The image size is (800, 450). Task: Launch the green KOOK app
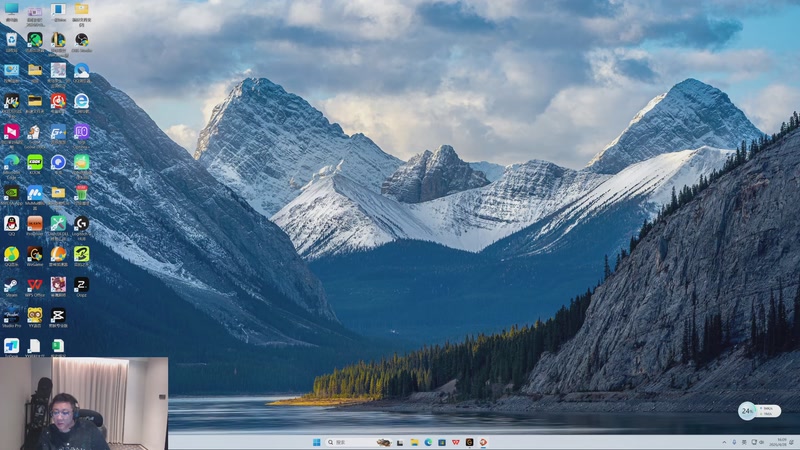tap(35, 162)
